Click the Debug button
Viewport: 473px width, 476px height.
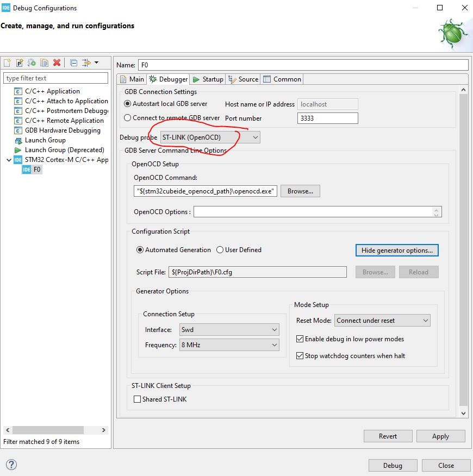click(x=393, y=465)
